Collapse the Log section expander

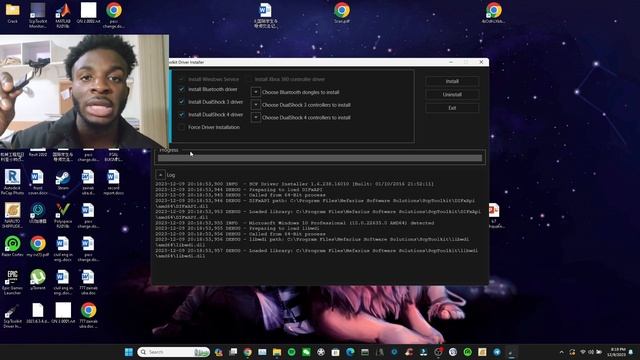pos(160,175)
